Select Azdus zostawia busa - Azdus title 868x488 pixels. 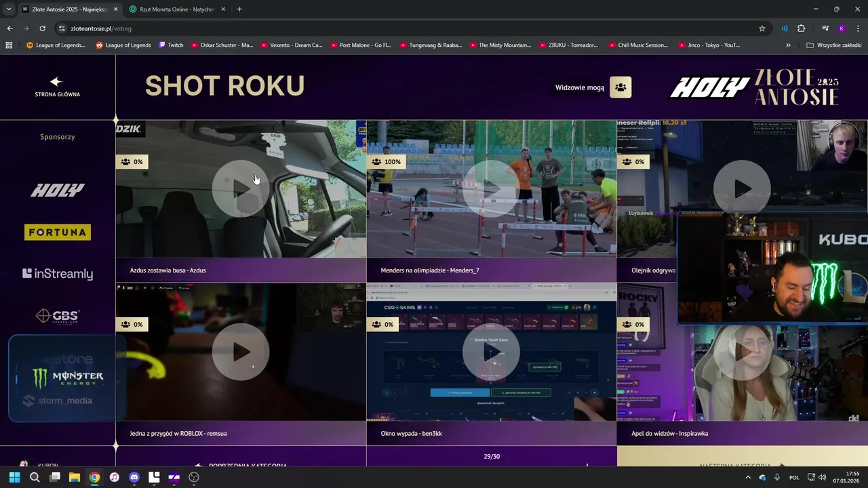click(167, 270)
